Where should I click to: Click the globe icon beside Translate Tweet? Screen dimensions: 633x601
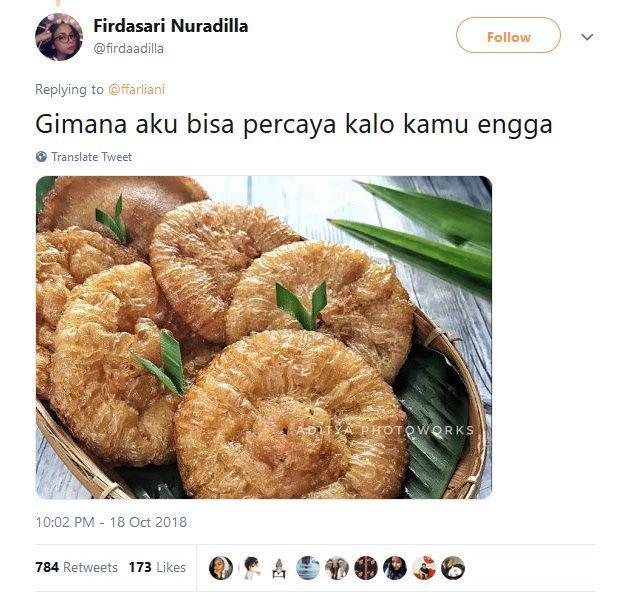point(41,157)
